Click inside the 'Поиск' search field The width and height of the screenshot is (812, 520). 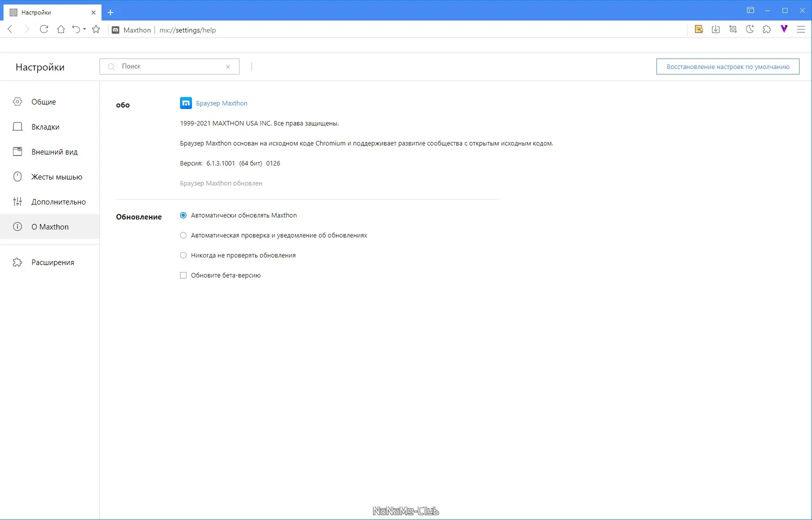tap(165, 66)
